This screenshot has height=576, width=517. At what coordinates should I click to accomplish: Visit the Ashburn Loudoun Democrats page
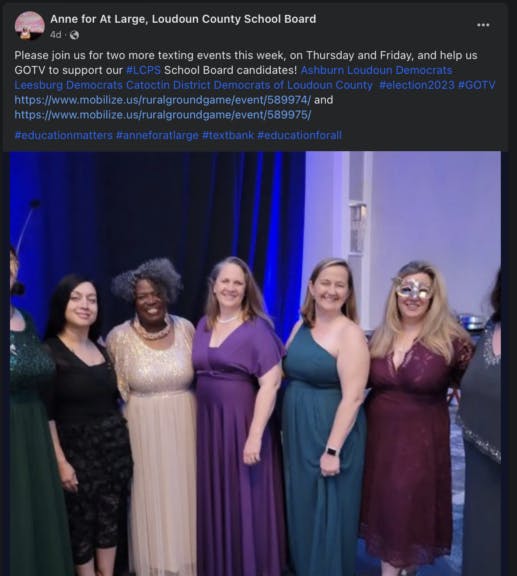coord(376,70)
